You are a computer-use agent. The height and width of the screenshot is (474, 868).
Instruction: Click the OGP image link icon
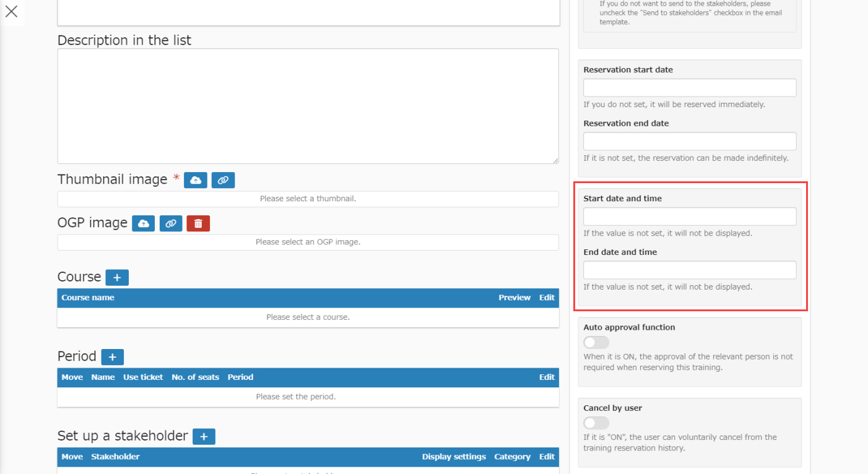click(x=171, y=223)
